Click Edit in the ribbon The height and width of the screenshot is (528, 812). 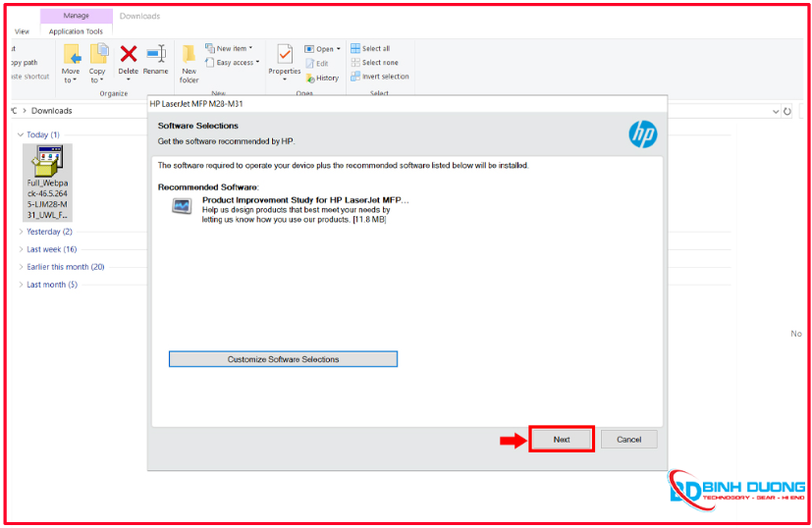tap(317, 63)
